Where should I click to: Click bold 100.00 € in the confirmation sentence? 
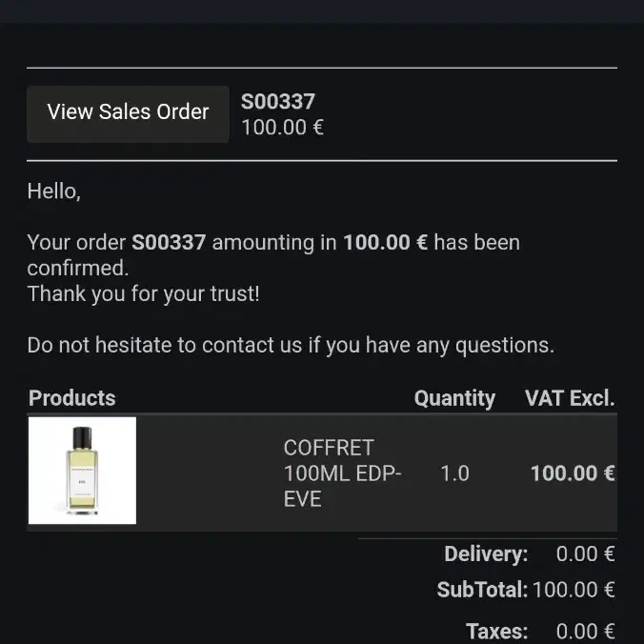[x=386, y=242]
